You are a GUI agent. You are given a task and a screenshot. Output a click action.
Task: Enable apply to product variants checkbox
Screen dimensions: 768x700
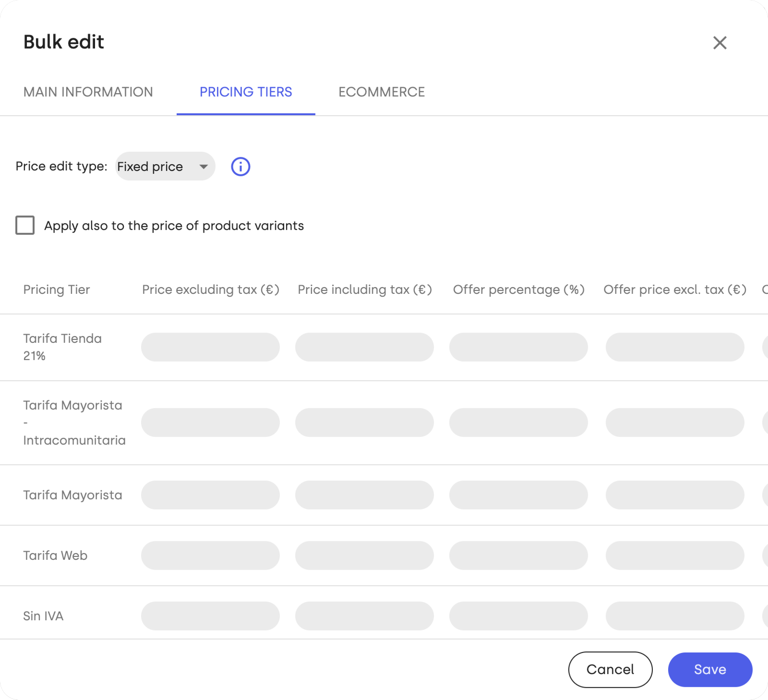25,225
